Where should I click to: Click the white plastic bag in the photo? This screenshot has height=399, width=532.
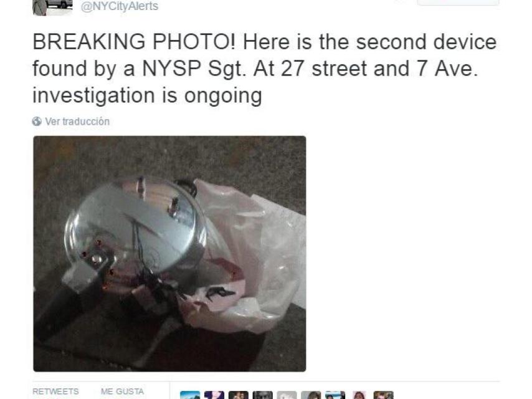coord(251,258)
